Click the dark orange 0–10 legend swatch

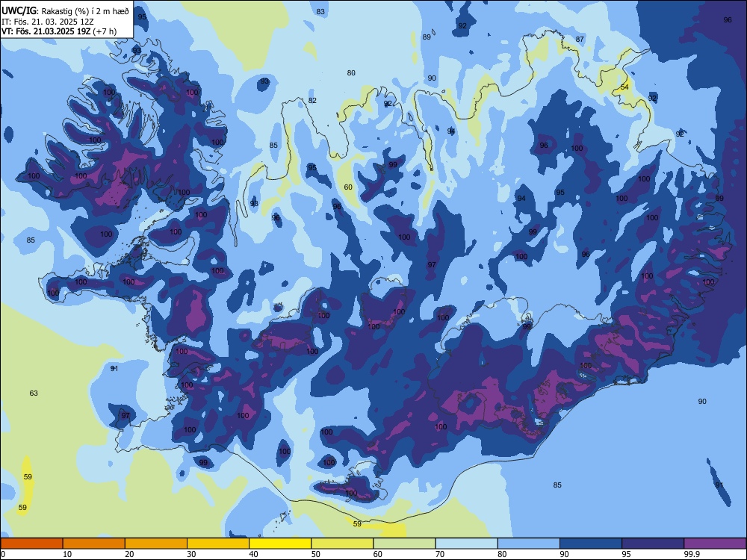pyautogui.click(x=31, y=544)
